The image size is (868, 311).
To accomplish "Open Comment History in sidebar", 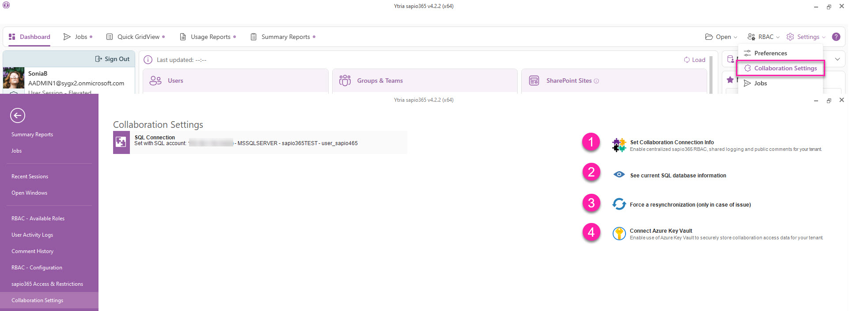I will (x=32, y=251).
